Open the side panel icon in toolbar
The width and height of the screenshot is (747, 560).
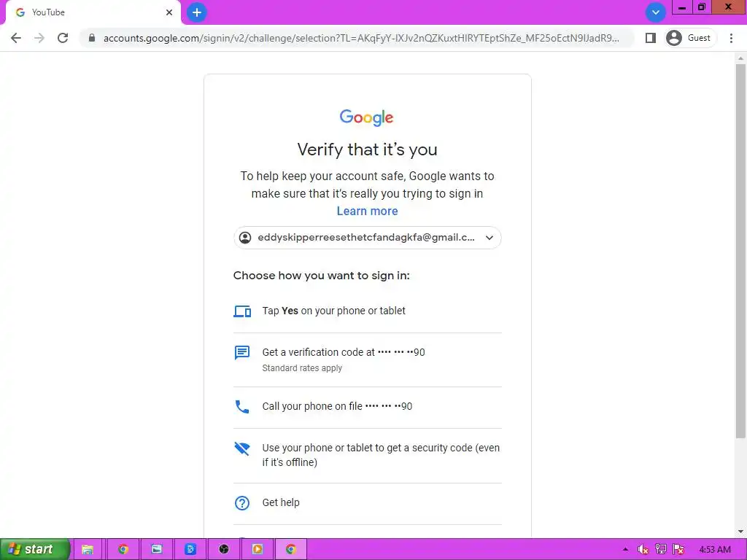click(650, 38)
